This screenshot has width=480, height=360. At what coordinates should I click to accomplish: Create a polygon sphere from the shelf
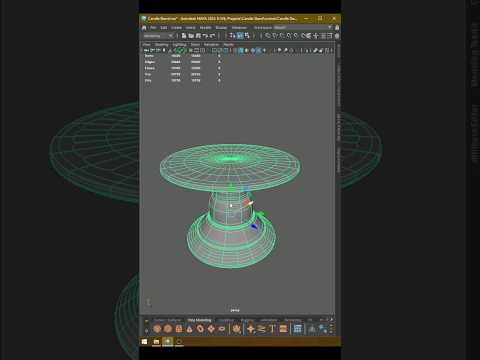[x=157, y=329]
